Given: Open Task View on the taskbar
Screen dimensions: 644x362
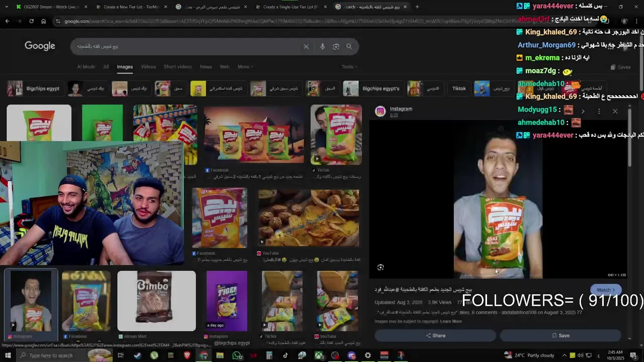Looking at the screenshot, I should [121, 355].
